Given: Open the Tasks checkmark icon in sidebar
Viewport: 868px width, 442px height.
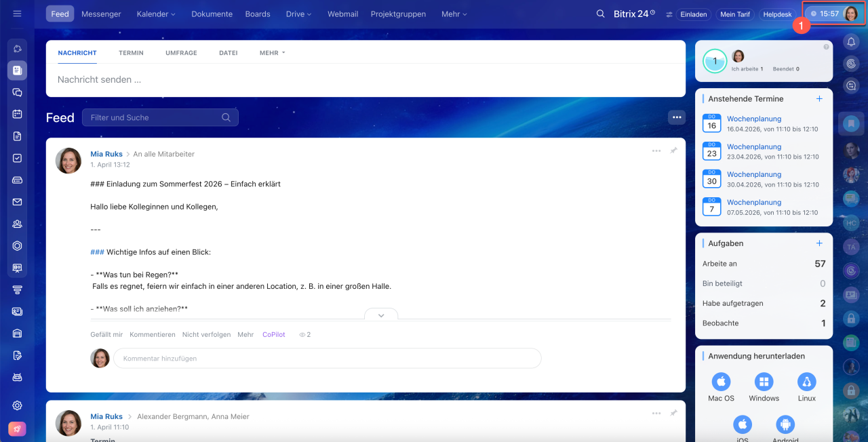Looking at the screenshot, I should click(18, 158).
